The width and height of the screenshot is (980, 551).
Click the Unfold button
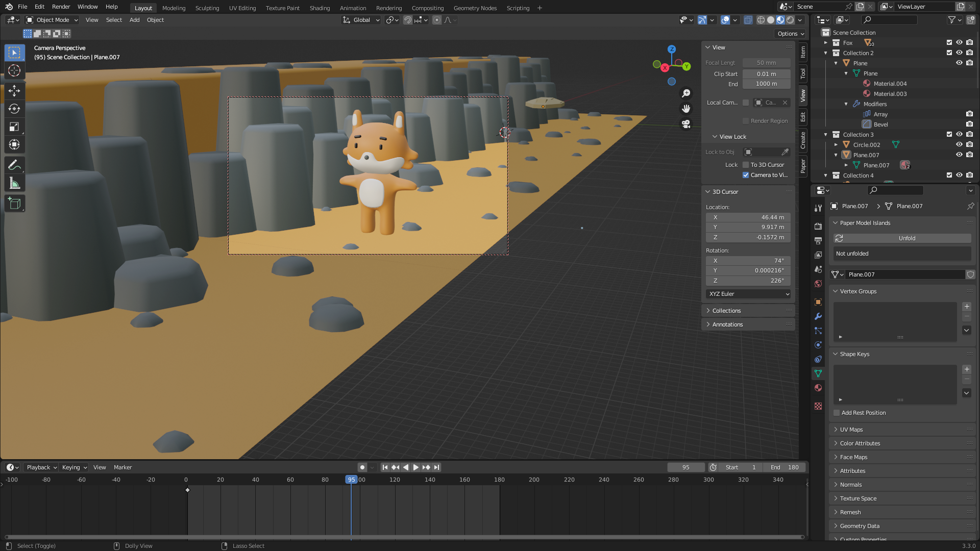click(x=902, y=238)
